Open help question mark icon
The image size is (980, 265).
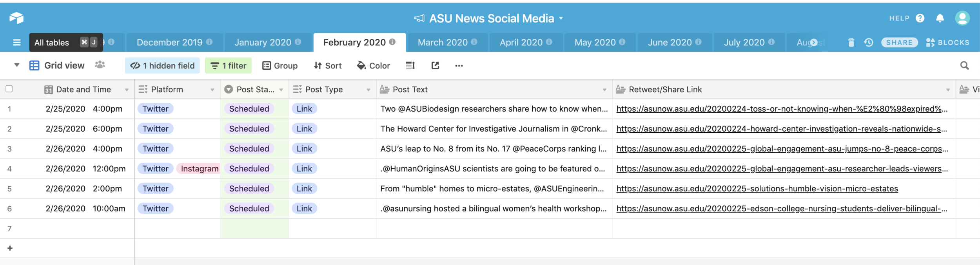point(920,18)
